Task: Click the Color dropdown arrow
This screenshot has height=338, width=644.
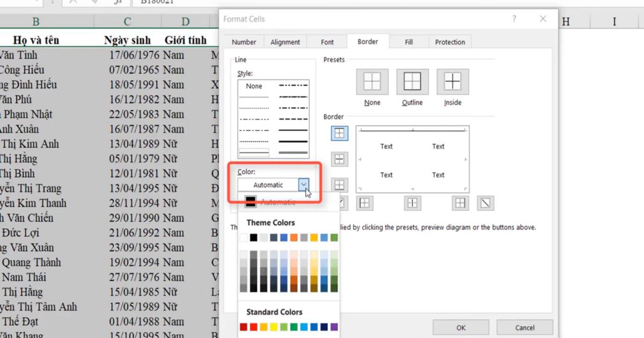Action: 304,184
